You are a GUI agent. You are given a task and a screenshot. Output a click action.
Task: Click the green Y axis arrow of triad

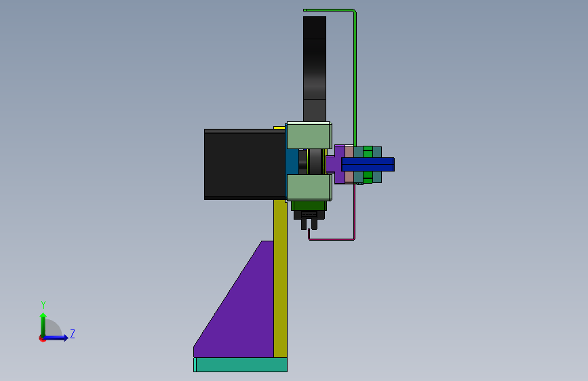43,324
